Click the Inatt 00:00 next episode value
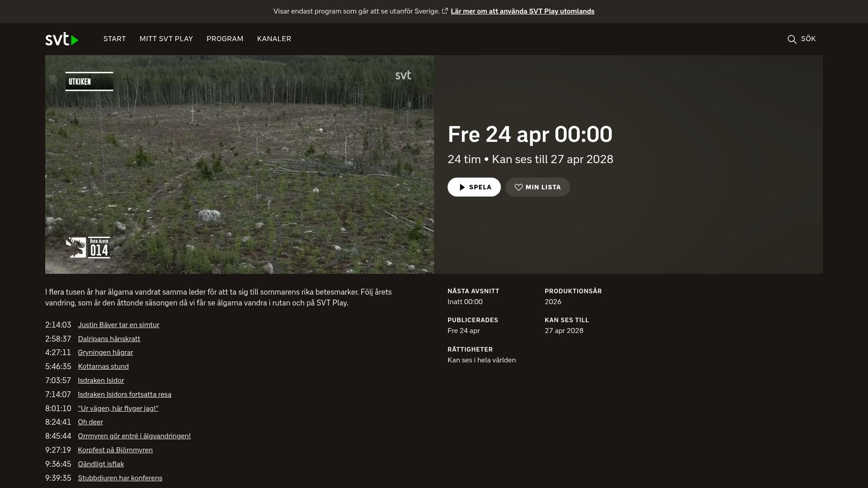The height and width of the screenshot is (488, 868). click(x=465, y=302)
